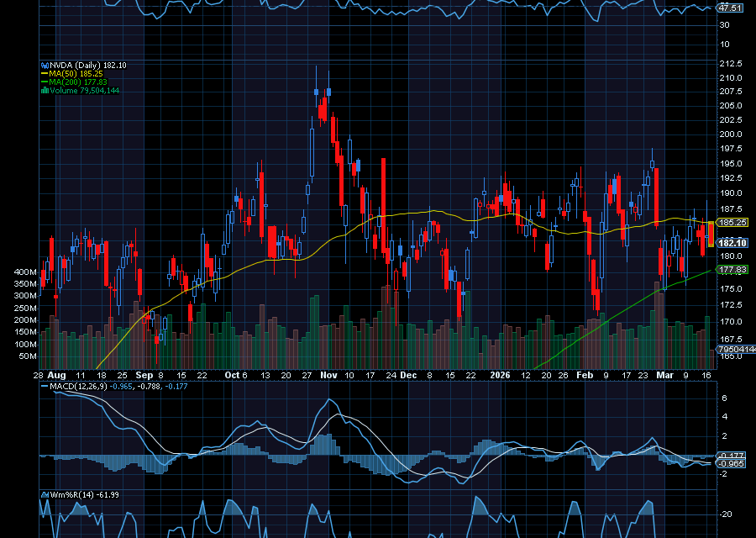756x538 pixels.
Task: Click the 79504144 volume value tag
Action: coord(735,349)
